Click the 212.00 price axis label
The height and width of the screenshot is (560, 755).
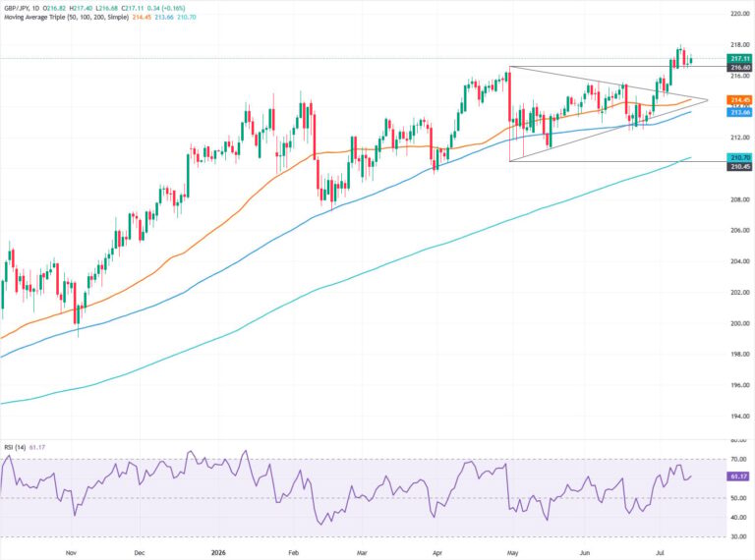tap(740, 138)
